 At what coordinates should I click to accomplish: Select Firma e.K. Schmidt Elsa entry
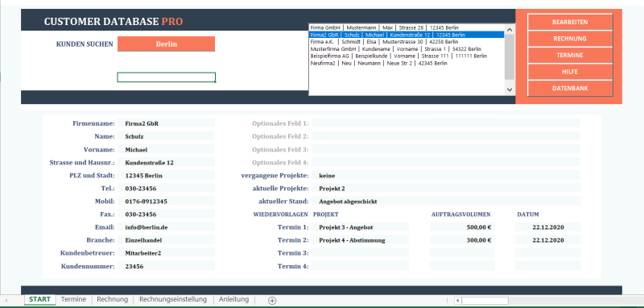407,42
